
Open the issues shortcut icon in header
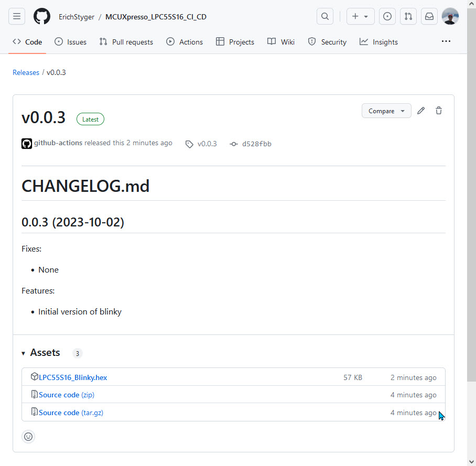[387, 16]
